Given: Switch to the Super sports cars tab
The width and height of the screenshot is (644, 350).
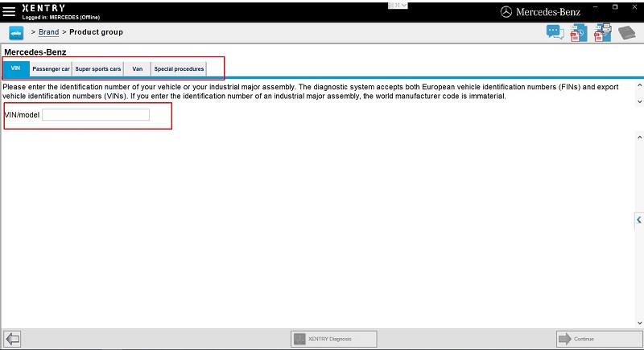Looking at the screenshot, I should click(x=97, y=69).
